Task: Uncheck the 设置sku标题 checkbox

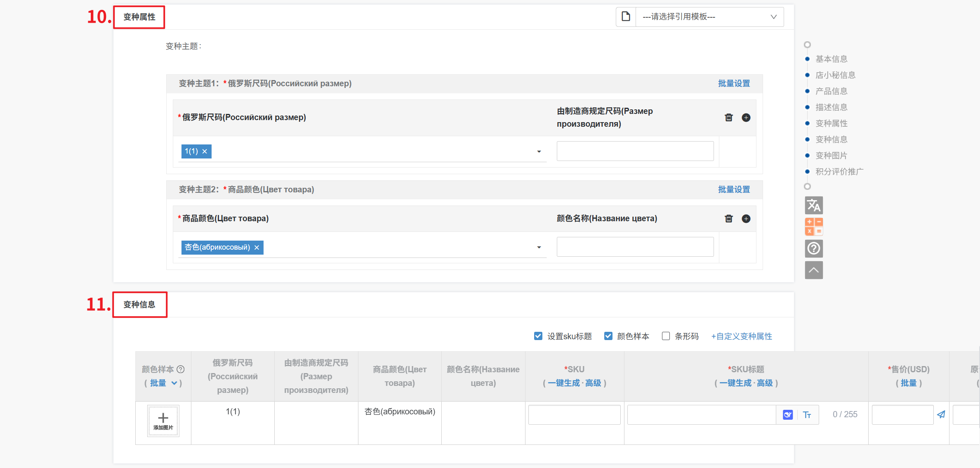Action: pyautogui.click(x=538, y=336)
